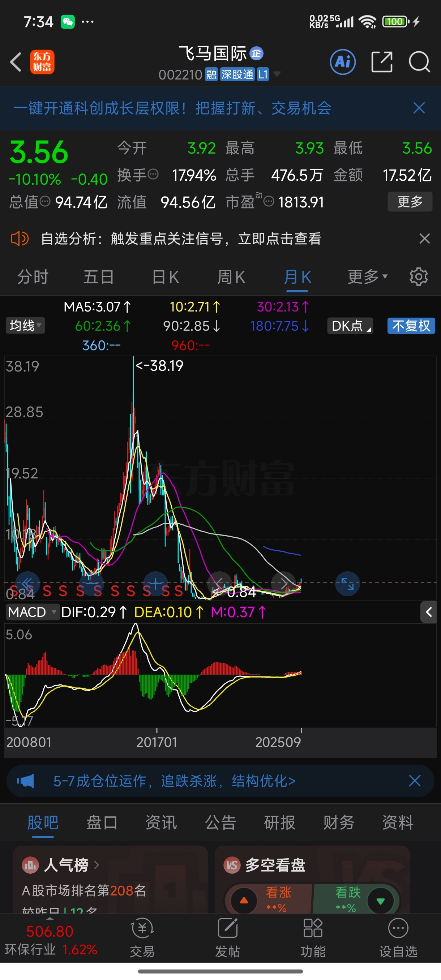
Task: Tap the 自选分析 speaker icon
Action: [x=20, y=238]
